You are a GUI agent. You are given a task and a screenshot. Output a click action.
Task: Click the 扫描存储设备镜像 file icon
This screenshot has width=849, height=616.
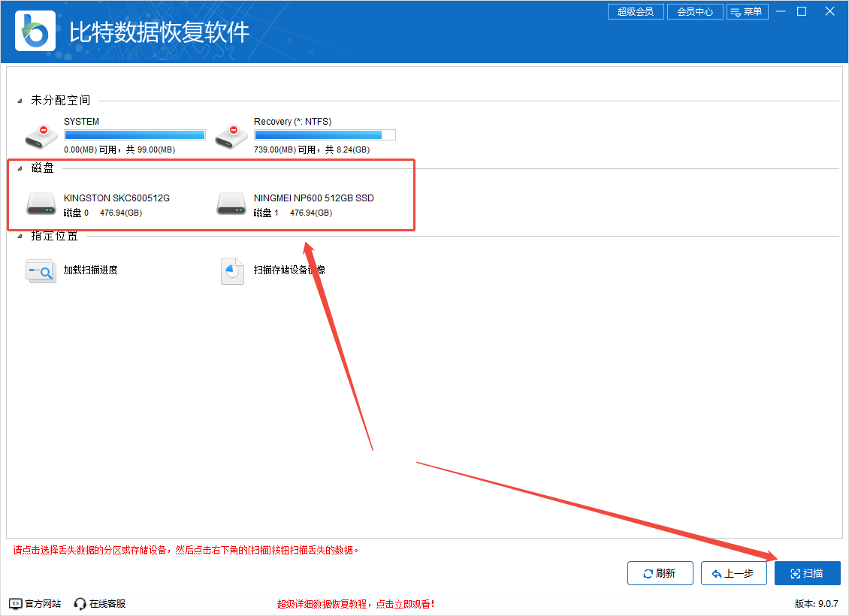coord(232,270)
